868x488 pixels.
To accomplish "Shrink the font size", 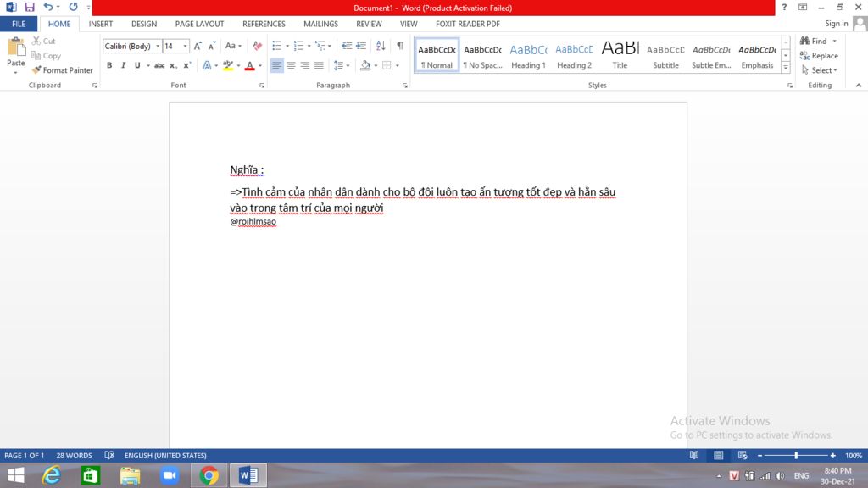I will coord(211,46).
